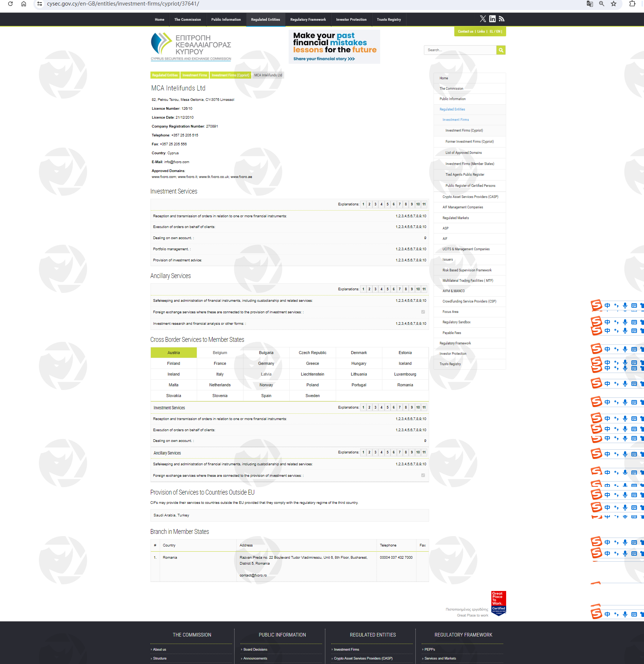This screenshot has height=664, width=644.
Task: Reload the page using browser refresh icon
Action: (10, 4)
